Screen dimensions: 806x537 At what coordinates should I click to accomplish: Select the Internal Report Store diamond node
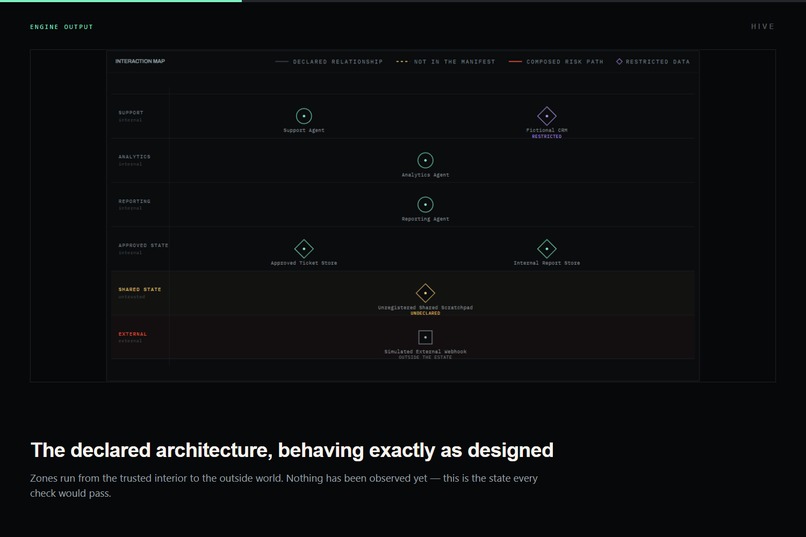coord(546,249)
